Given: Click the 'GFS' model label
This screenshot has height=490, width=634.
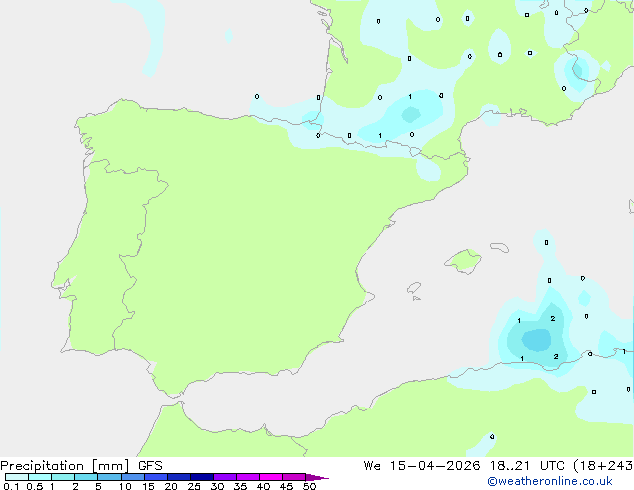Looking at the screenshot, I should pos(150,466).
